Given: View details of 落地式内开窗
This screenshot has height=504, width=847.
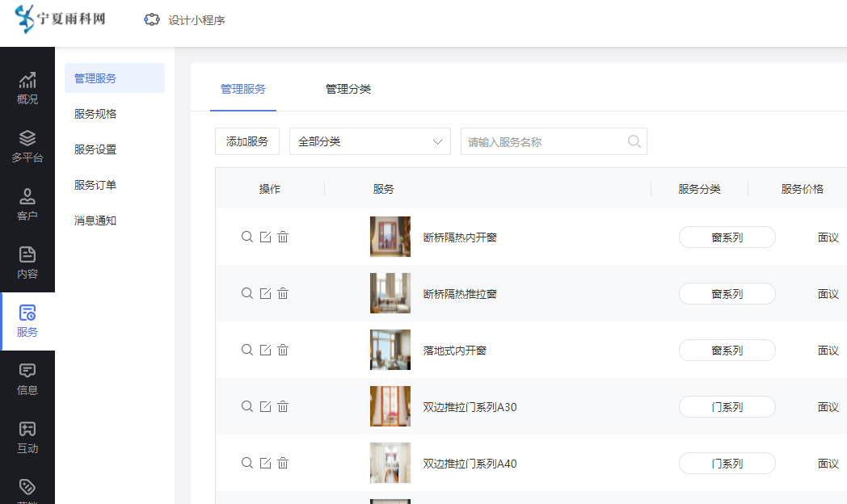Looking at the screenshot, I should pyautogui.click(x=247, y=350).
